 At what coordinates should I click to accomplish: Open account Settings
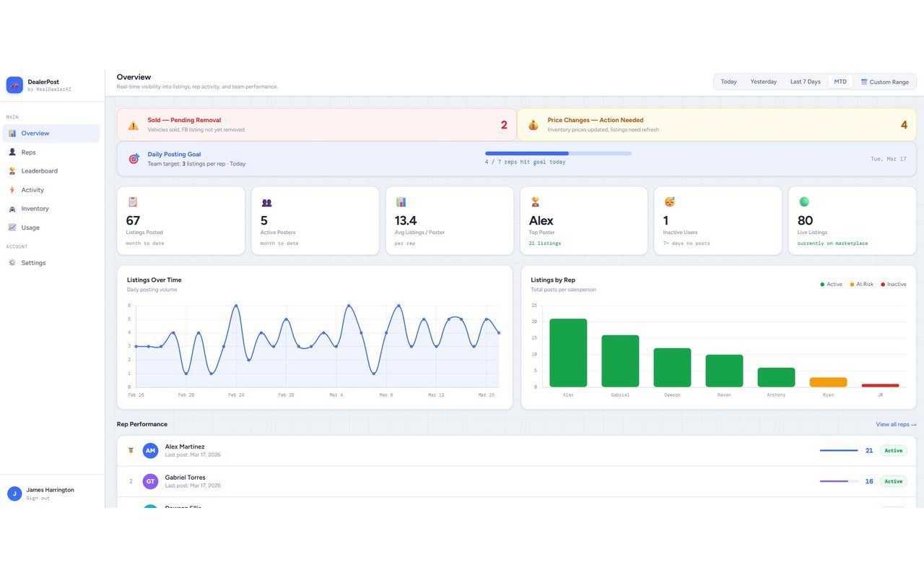click(51, 263)
